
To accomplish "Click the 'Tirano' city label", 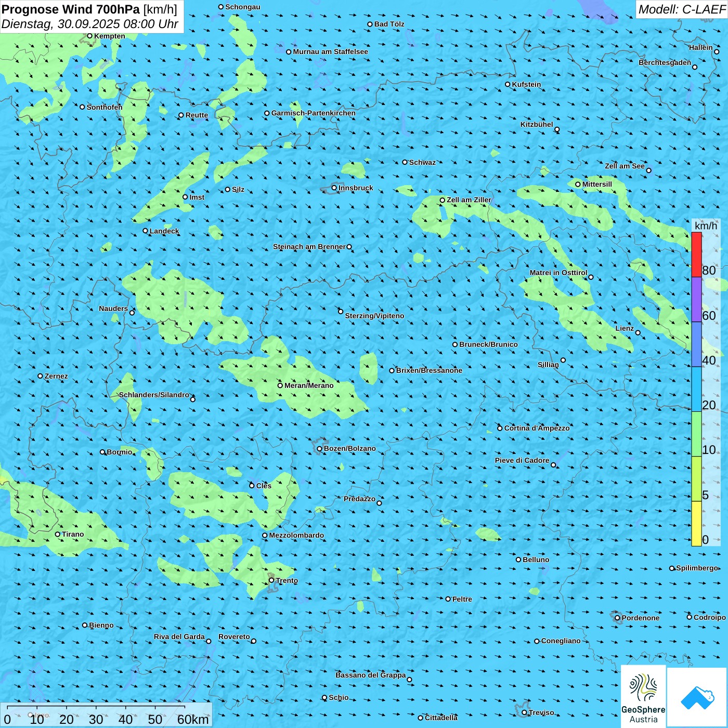I will click(x=73, y=534).
